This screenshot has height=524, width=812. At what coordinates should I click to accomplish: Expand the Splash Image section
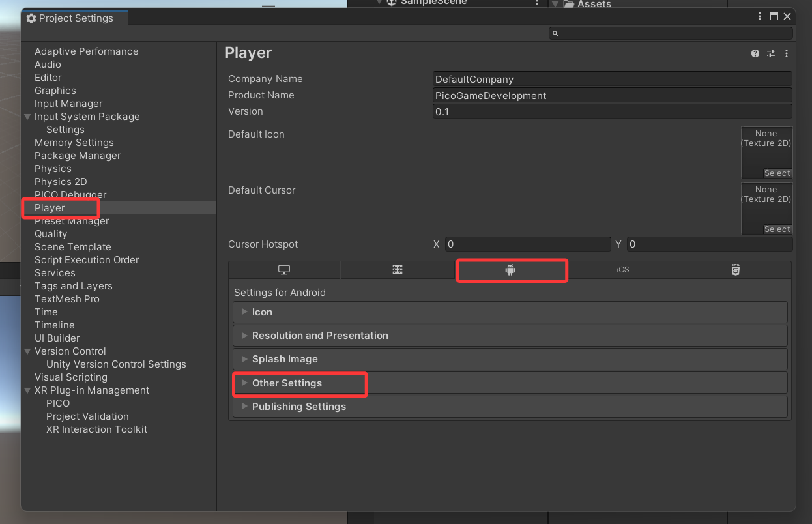[510, 359]
